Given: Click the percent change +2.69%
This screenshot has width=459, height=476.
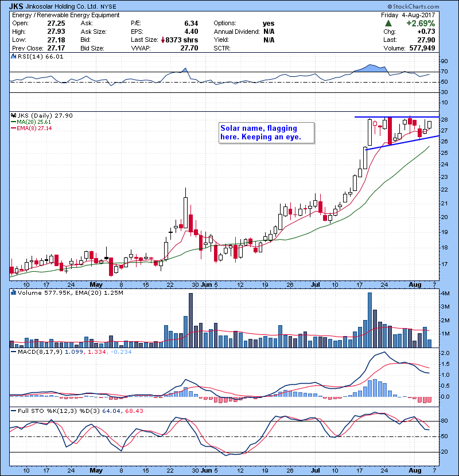Looking at the screenshot, I should pyautogui.click(x=421, y=24).
